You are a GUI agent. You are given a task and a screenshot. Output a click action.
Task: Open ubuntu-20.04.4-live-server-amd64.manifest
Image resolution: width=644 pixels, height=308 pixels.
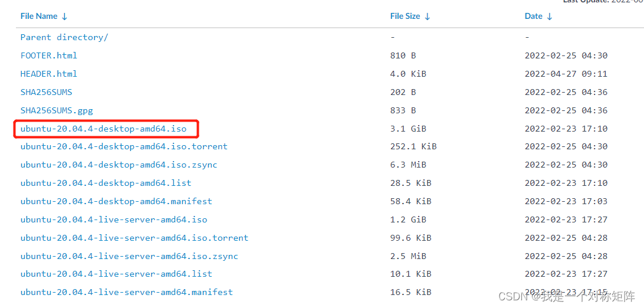(126, 293)
